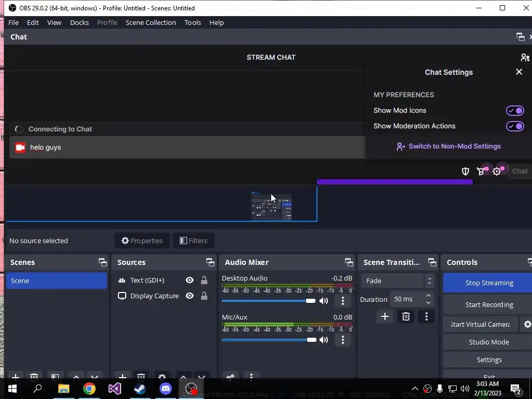Viewport: 532px width, 399px height.
Task: Hide the Text (GDI+) source with eye icon
Action: pyautogui.click(x=190, y=280)
